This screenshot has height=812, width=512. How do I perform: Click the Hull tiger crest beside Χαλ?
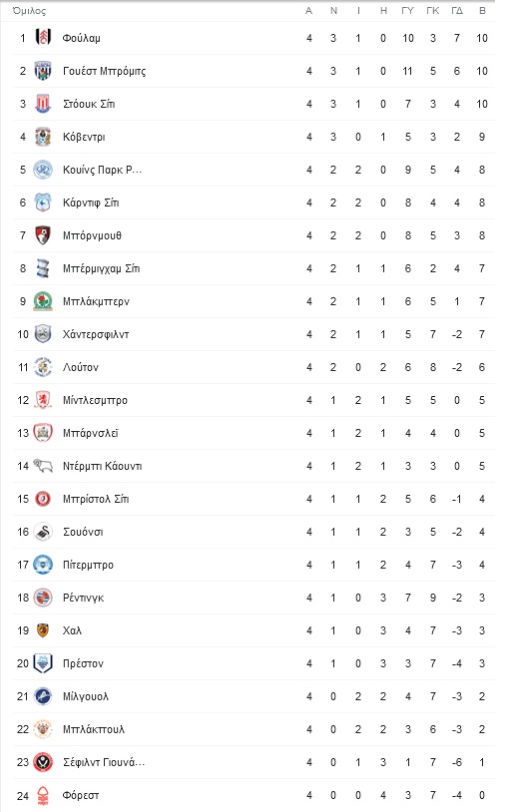[x=43, y=630]
